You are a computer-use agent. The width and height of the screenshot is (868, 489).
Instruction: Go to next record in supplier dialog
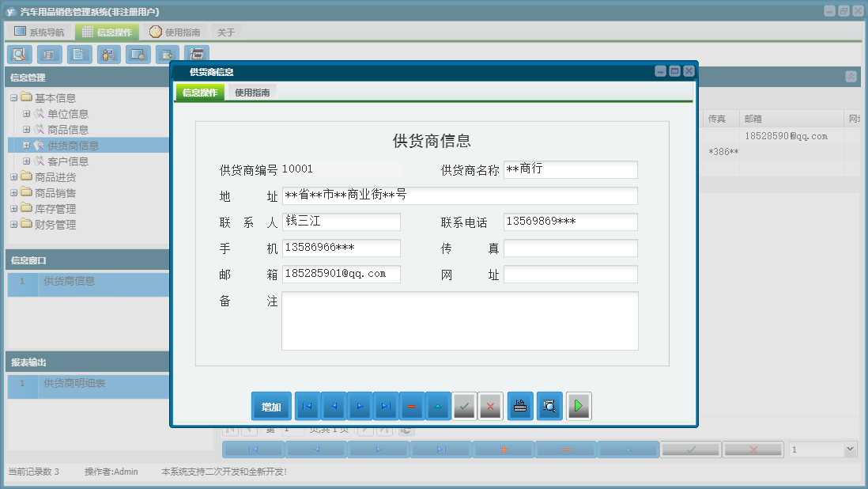tap(360, 406)
